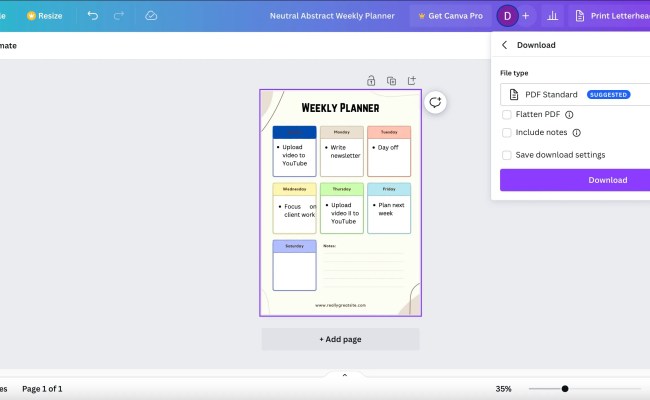Select the website URL footer text
The image size is (650, 400).
tap(340, 305)
